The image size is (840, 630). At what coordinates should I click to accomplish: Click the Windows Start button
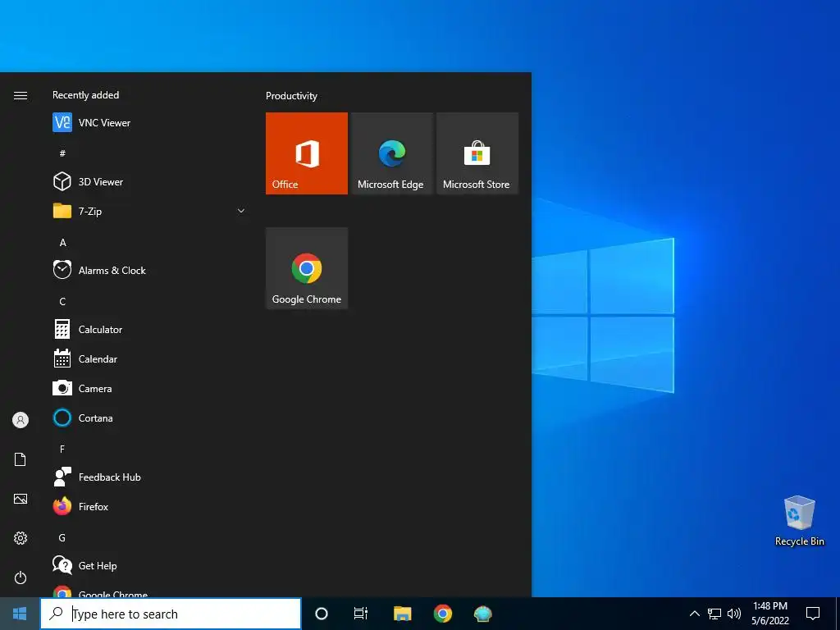20,614
